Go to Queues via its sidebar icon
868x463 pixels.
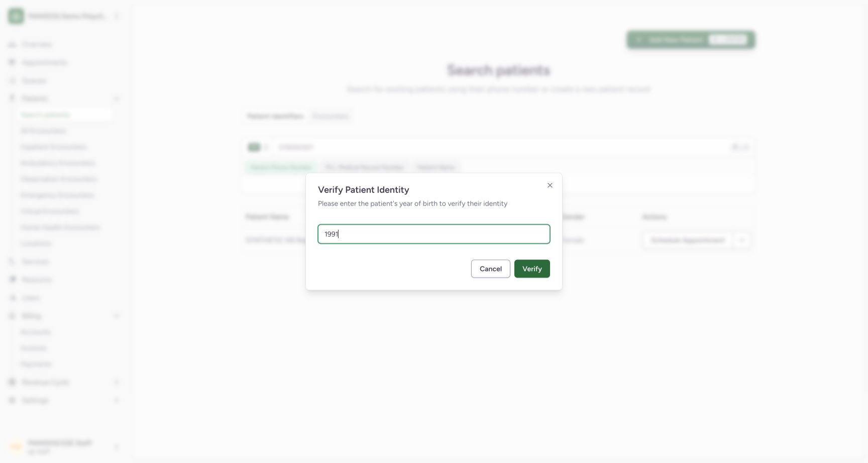13,81
